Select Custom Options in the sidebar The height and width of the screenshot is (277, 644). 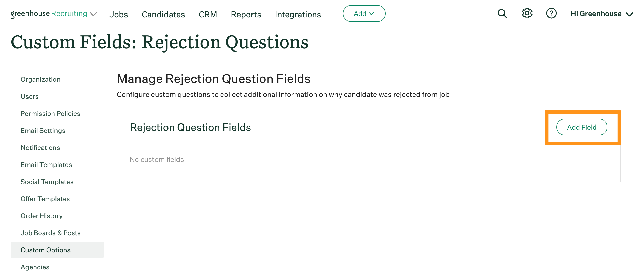pos(46,250)
